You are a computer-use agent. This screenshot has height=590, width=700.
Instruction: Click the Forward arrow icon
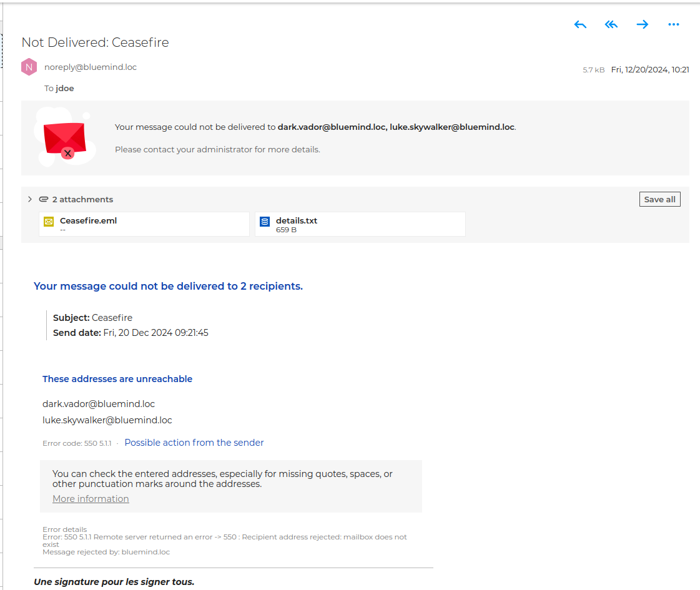coord(642,25)
